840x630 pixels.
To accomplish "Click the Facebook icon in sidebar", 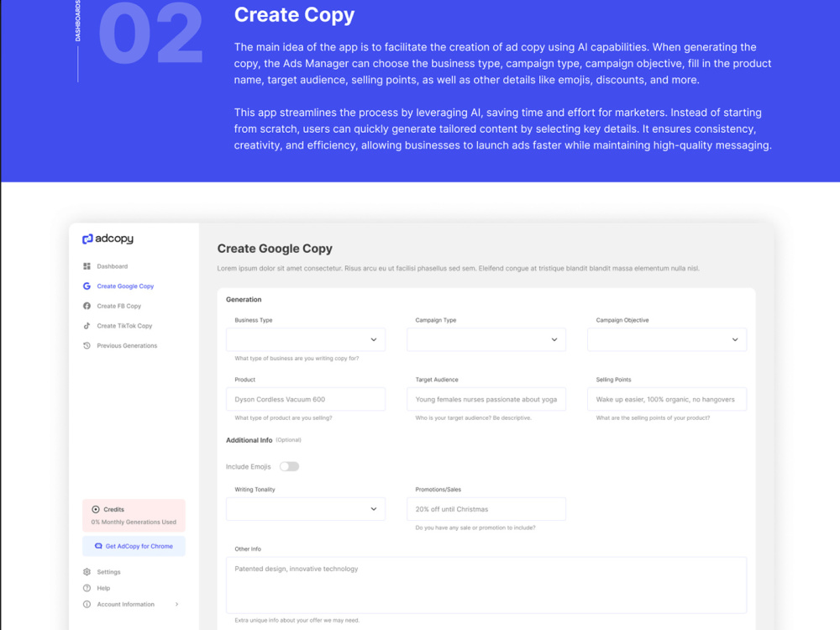I will coord(87,306).
